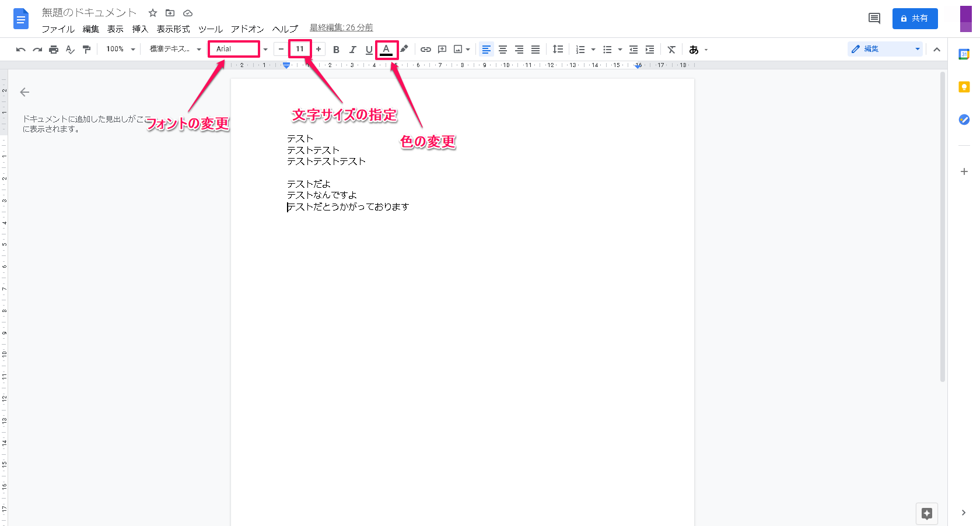Open the ファイル menu
Viewport: 980px width, 526px height.
click(58, 29)
